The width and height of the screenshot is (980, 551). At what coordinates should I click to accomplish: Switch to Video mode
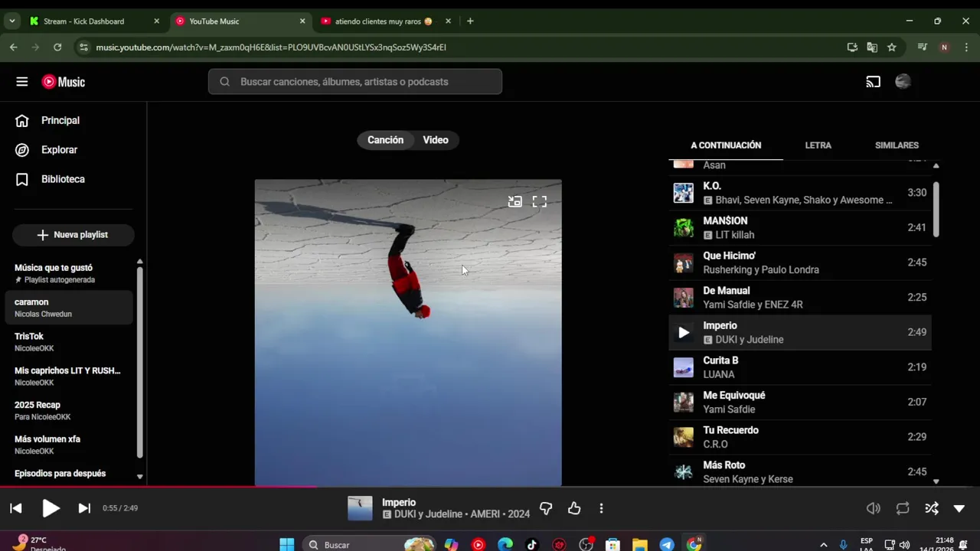coord(436,140)
